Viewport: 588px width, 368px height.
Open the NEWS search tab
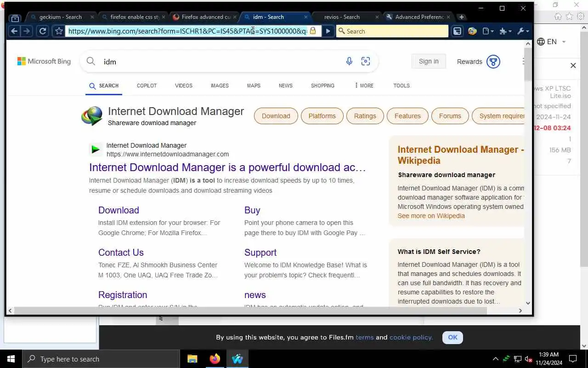point(286,86)
